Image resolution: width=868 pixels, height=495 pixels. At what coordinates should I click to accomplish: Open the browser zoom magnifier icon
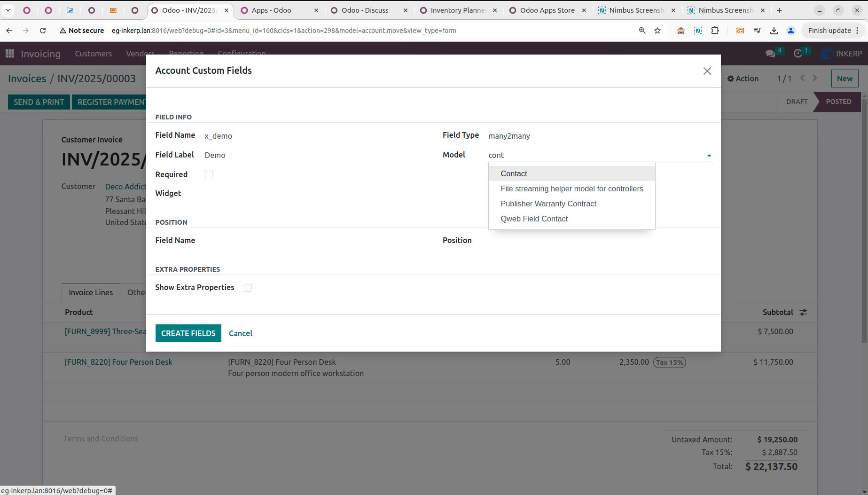[642, 31]
